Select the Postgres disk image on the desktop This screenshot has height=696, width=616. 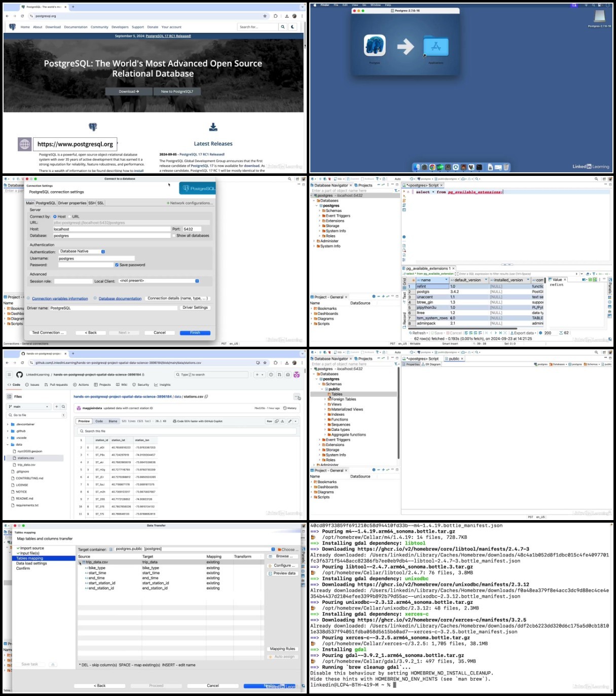point(600,16)
